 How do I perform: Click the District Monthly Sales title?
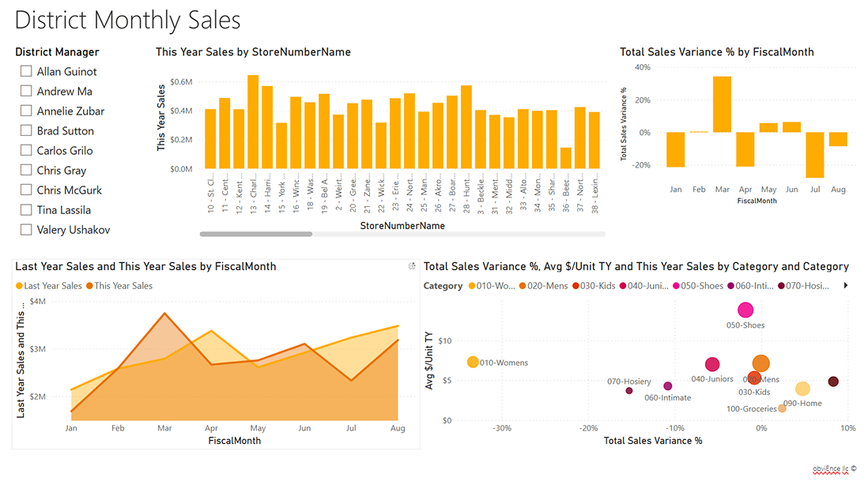pos(127,20)
